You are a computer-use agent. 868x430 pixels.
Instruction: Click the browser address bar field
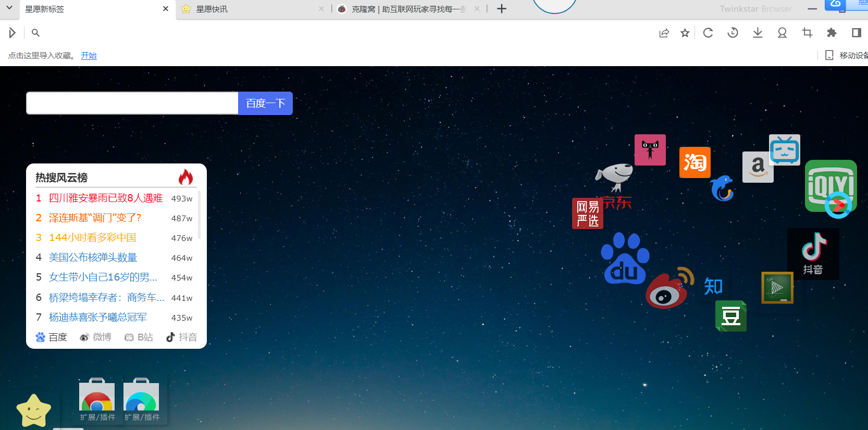(x=346, y=33)
